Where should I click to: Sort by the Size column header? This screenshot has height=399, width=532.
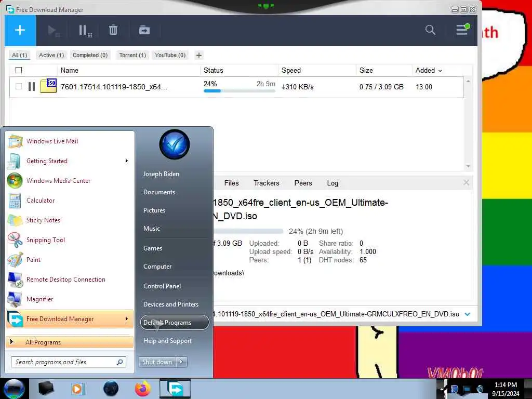366,70
